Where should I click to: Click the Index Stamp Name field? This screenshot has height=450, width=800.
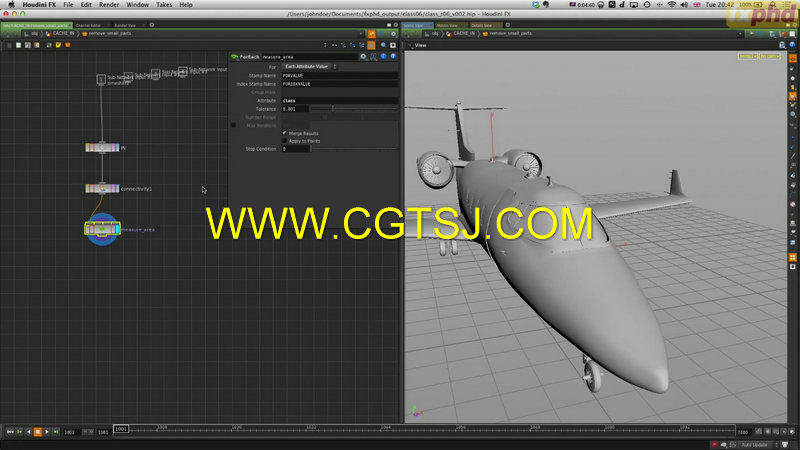pos(339,84)
